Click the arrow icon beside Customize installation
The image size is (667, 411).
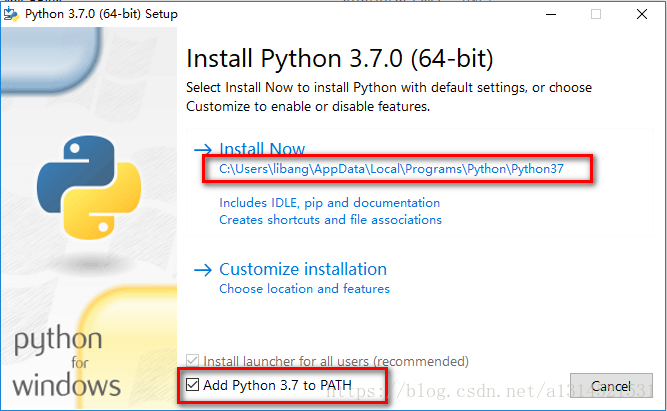(x=203, y=270)
